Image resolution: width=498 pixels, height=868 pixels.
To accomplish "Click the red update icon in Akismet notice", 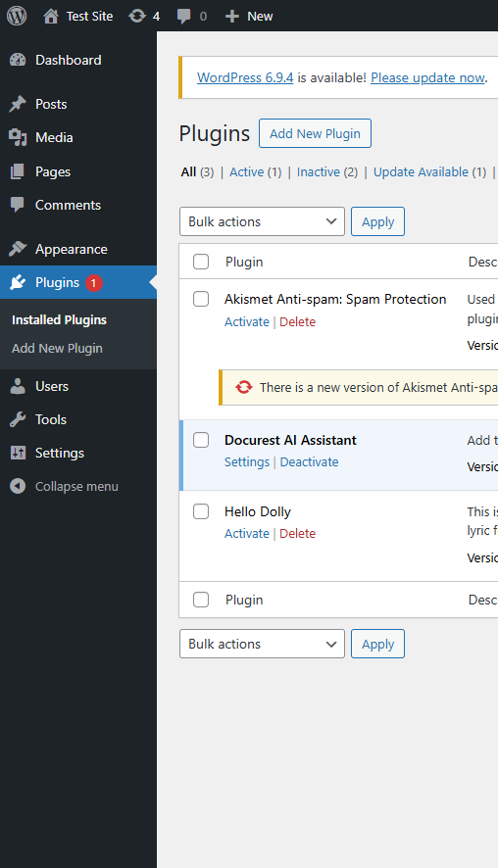I will click(x=244, y=387).
